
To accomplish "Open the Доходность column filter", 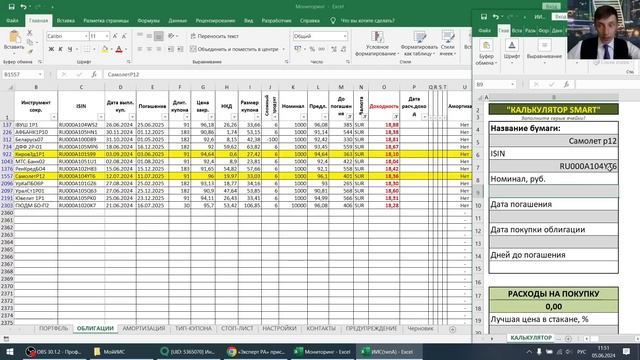I will tap(395, 117).
